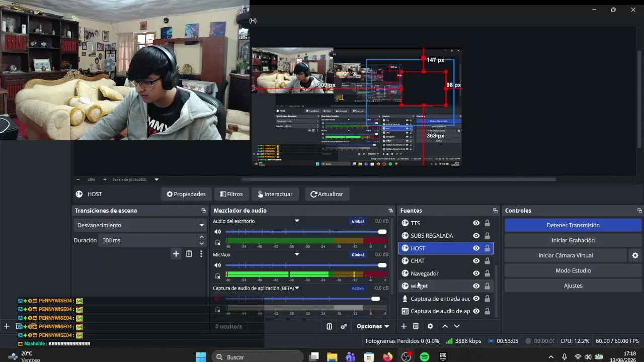Click Detener Transmisión to stop streaming
The width and height of the screenshot is (644, 362).
coord(573,225)
